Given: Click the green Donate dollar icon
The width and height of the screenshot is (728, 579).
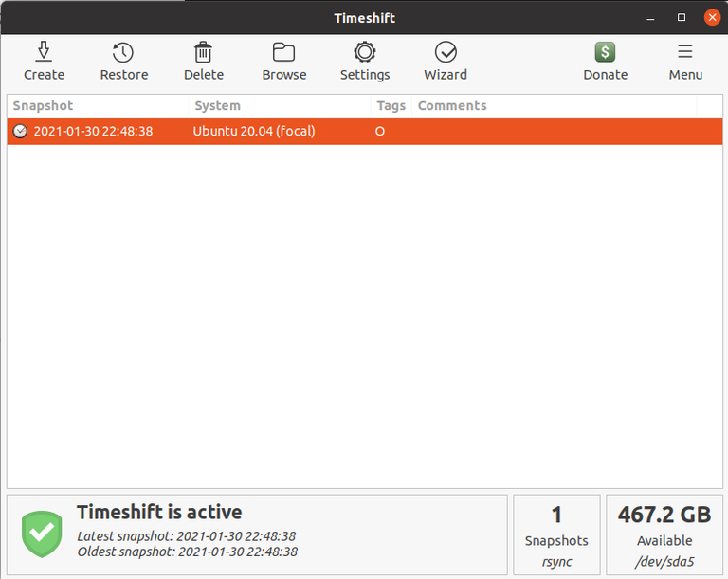Looking at the screenshot, I should [605, 52].
